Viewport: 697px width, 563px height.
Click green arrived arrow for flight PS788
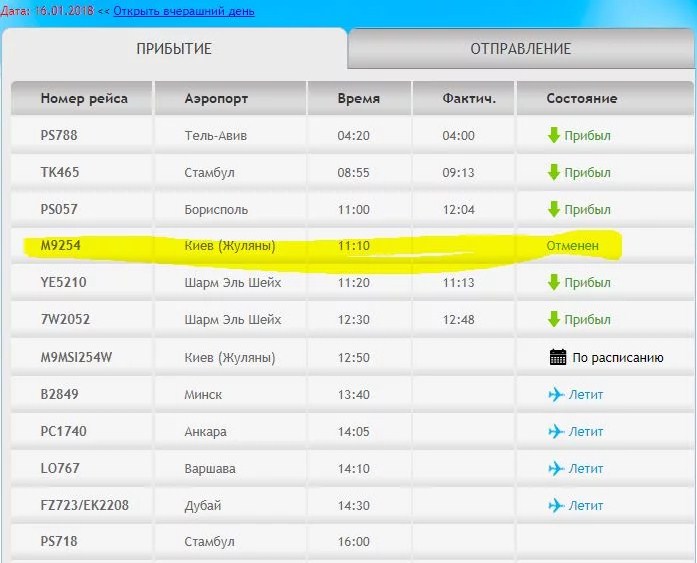click(553, 136)
